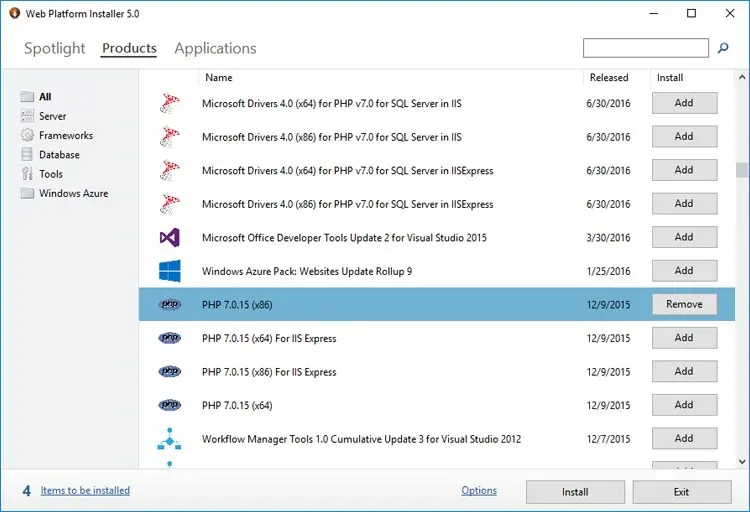This screenshot has width=750, height=512.
Task: Open the Products tab
Action: tap(129, 48)
